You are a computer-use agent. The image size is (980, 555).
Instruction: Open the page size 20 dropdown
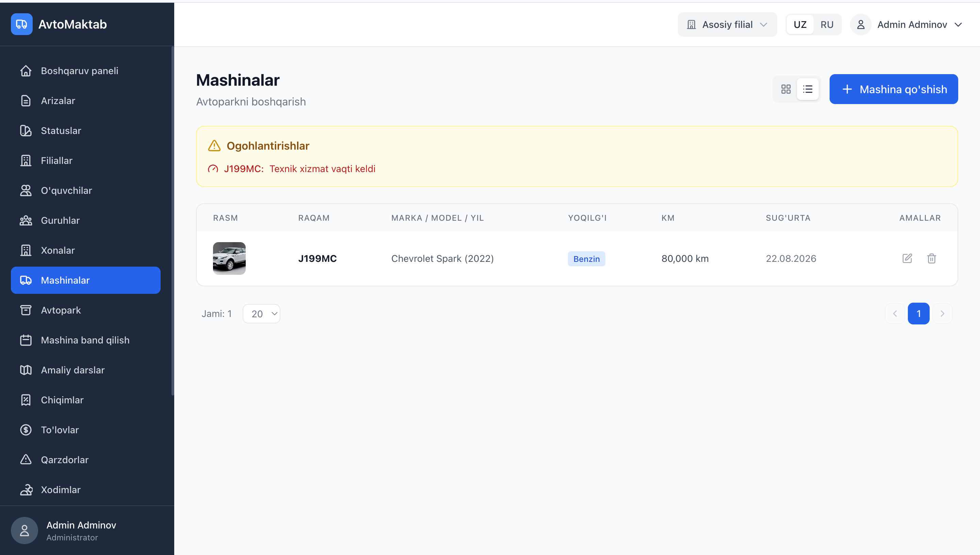(x=262, y=314)
